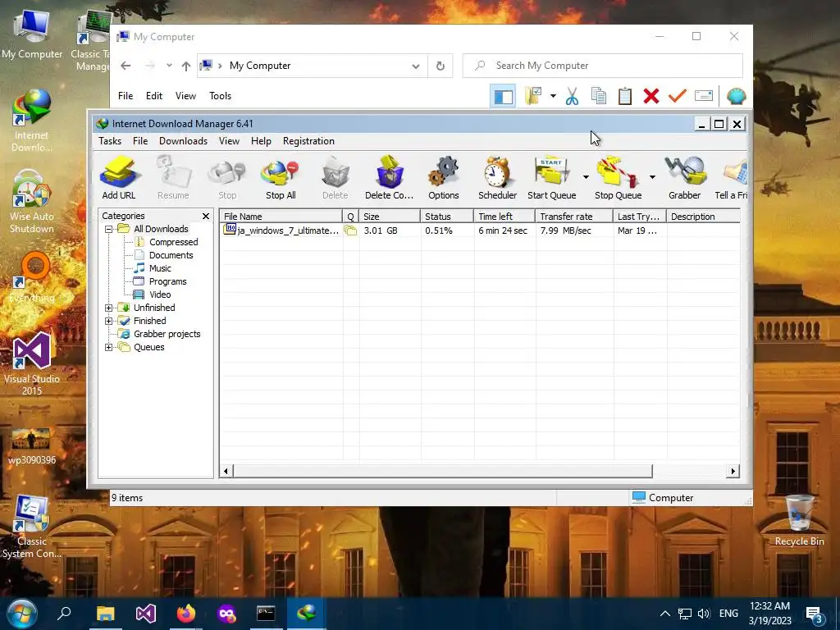The height and width of the screenshot is (630, 840).
Task: Click the Resume toolbar icon
Action: pyautogui.click(x=173, y=177)
